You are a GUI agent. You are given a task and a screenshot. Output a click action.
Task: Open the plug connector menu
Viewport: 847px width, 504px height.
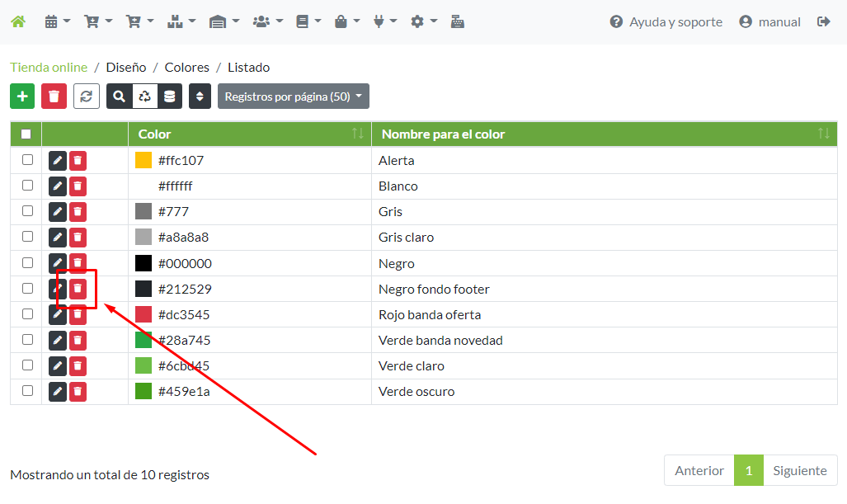coord(385,21)
